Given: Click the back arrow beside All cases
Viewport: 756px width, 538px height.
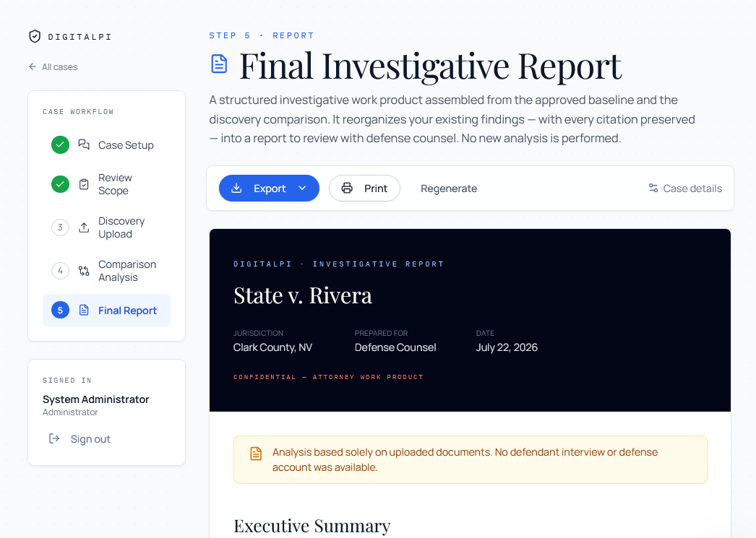Looking at the screenshot, I should tap(33, 66).
